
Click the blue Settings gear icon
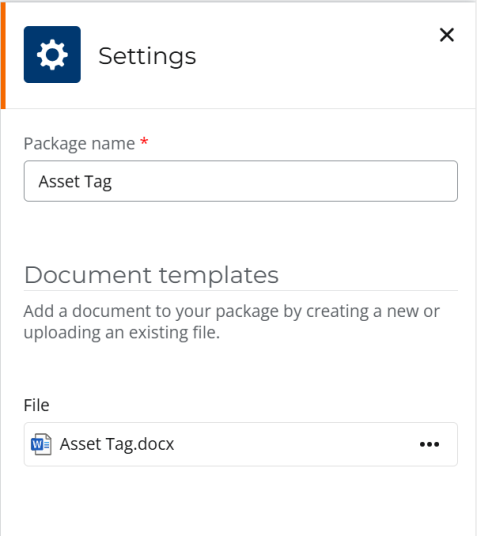coord(52,54)
